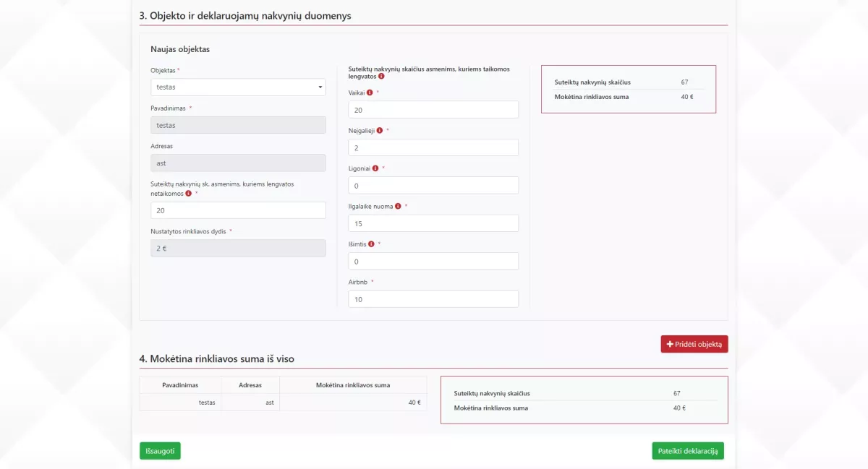Click info icon beside Neįgalieji label

380,130
